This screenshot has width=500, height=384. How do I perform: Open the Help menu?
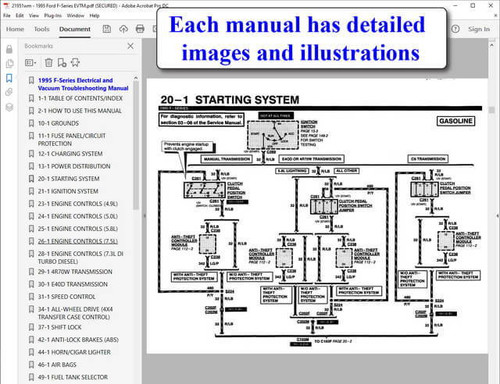click(x=94, y=15)
